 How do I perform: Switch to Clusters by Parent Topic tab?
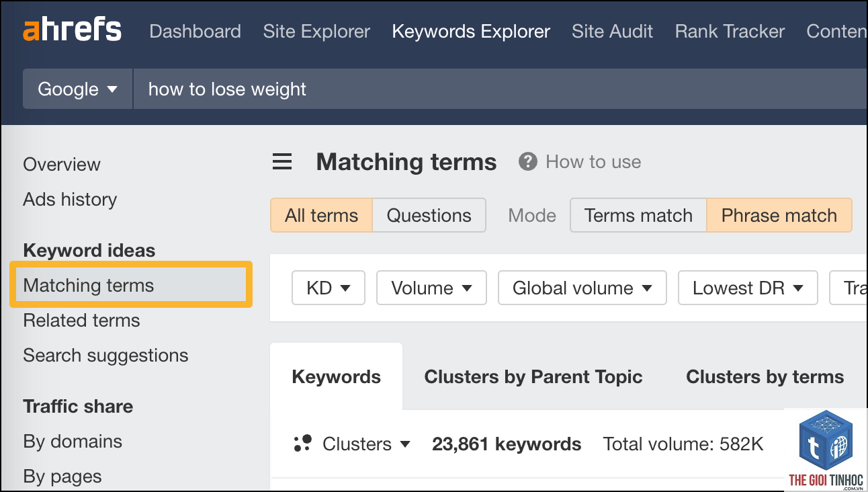pos(533,376)
